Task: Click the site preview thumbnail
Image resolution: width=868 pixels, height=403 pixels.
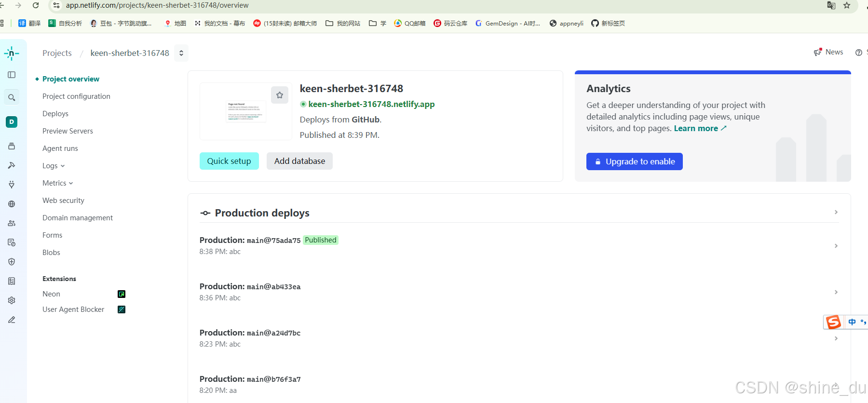Action: [x=246, y=111]
